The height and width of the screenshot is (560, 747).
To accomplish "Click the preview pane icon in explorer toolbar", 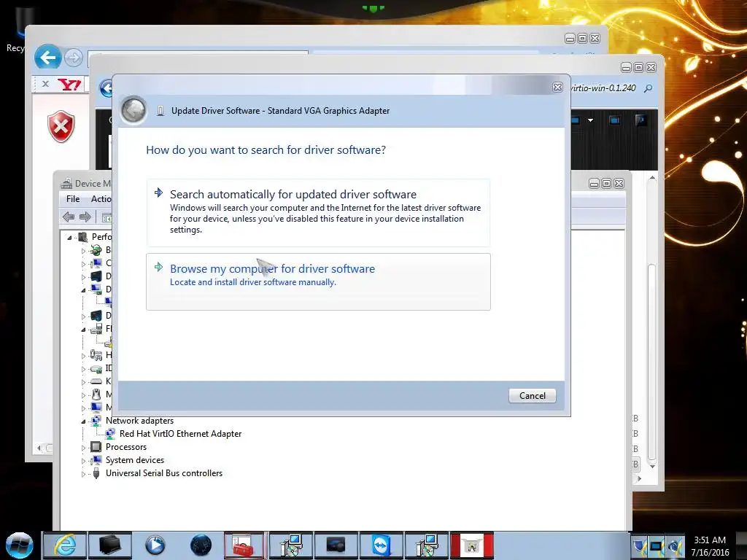I will 614,120.
